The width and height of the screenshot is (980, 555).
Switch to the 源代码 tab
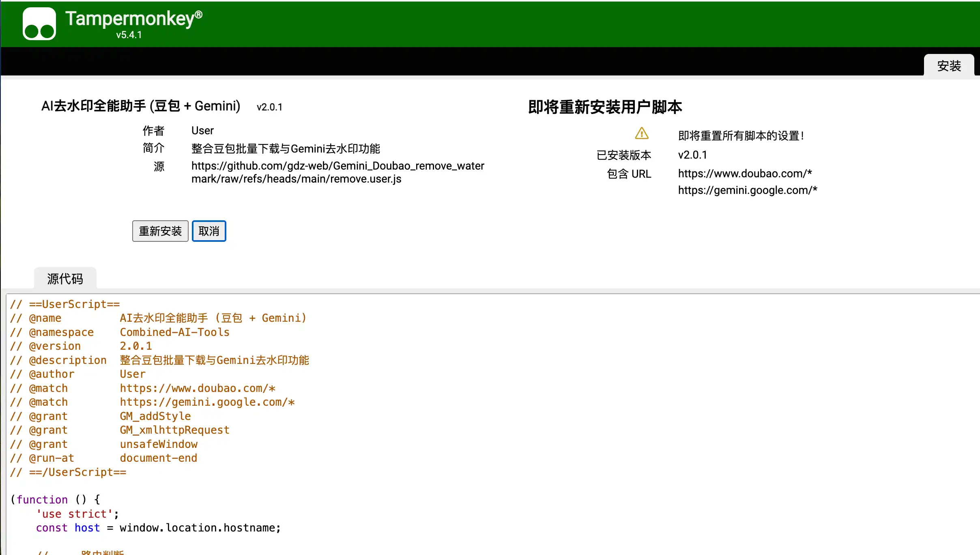tap(65, 279)
